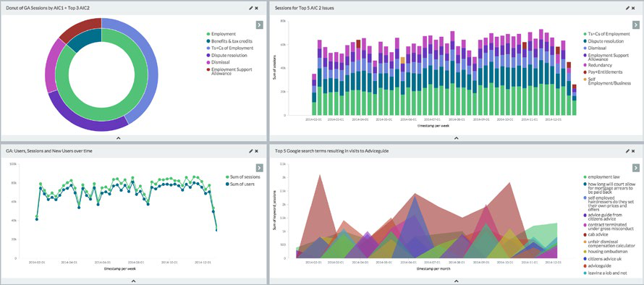
Task: Click the Benefits & tax credits legend entry
Action: pos(229,41)
